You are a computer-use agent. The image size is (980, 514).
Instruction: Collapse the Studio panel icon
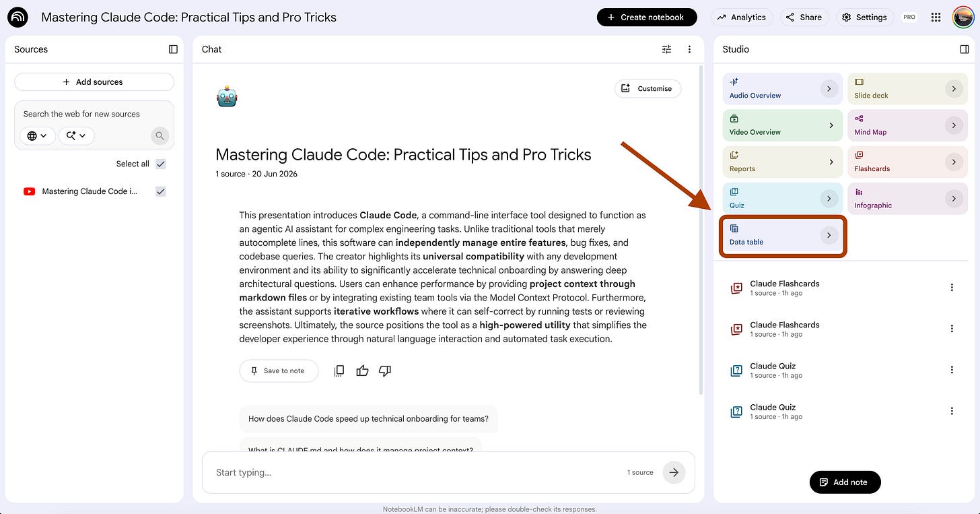(x=964, y=49)
